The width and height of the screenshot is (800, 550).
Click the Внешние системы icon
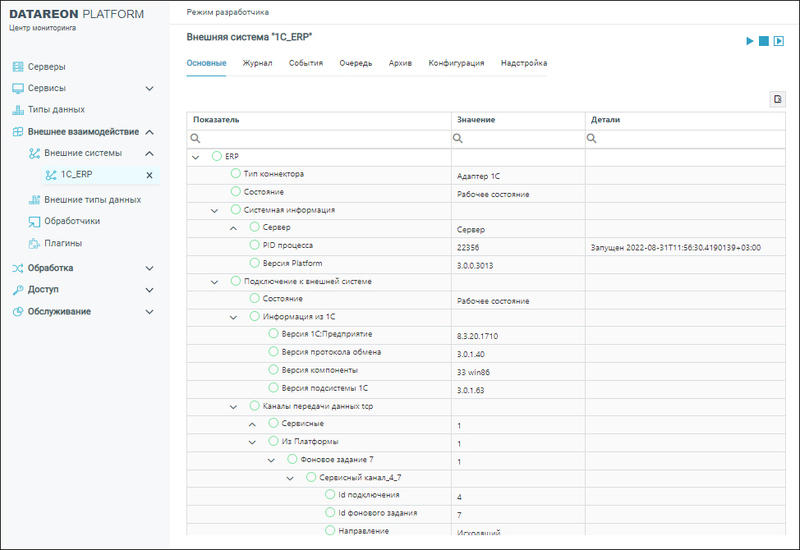point(34,153)
